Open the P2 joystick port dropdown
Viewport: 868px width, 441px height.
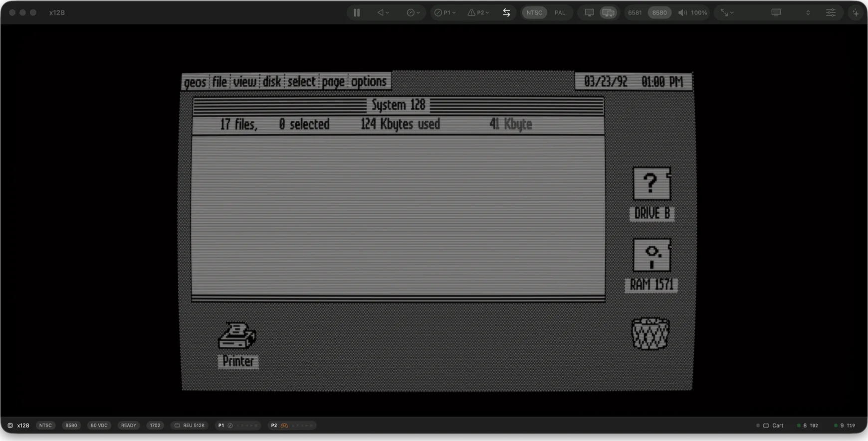(478, 12)
